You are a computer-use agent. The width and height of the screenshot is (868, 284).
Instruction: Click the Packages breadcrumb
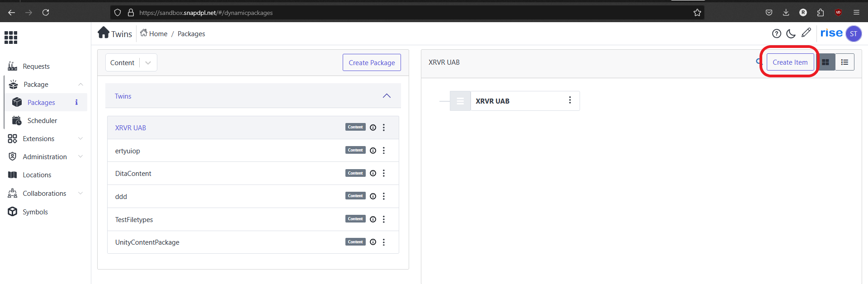pyautogui.click(x=191, y=34)
